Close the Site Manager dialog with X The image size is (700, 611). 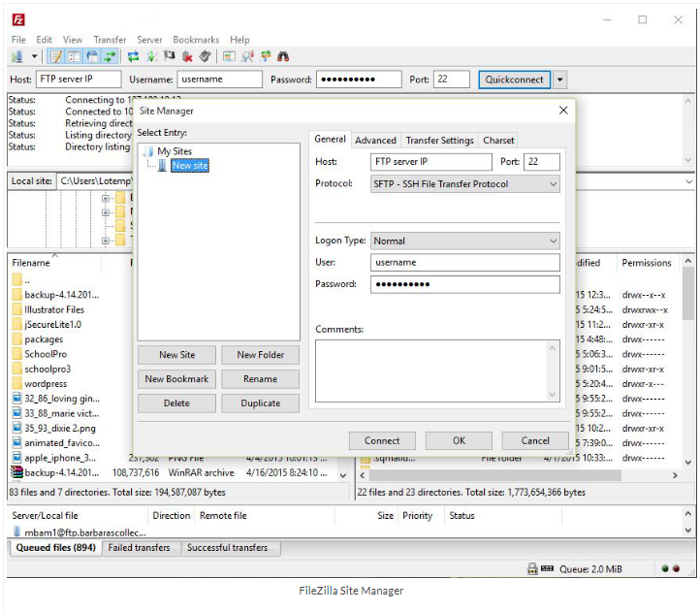click(563, 111)
